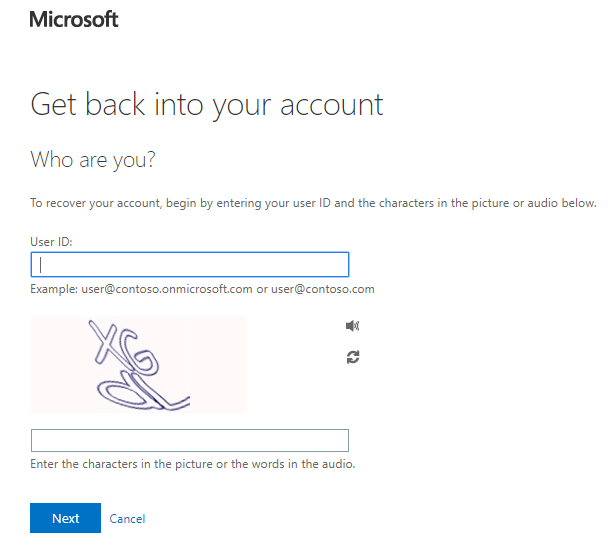Click the 'User ID:' label
Image resolution: width=608 pixels, height=547 pixels.
point(51,242)
